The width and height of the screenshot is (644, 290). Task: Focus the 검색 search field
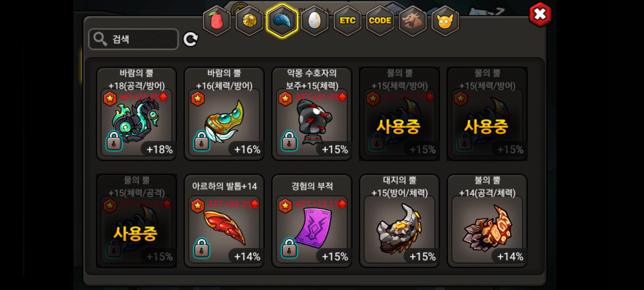pos(133,39)
